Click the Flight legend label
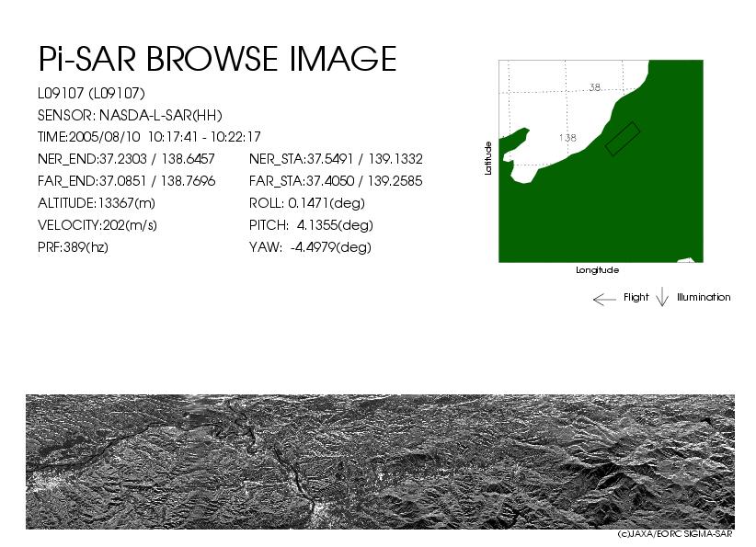The image size is (756, 547). tap(636, 297)
